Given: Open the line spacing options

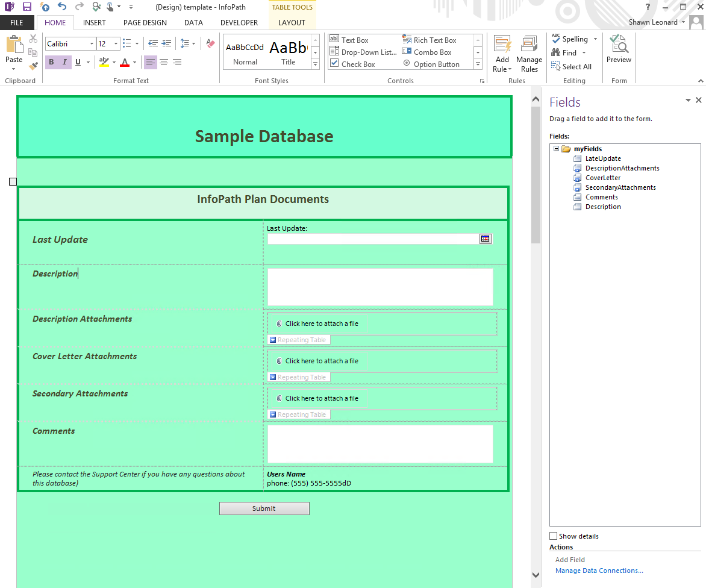Looking at the screenshot, I should (x=187, y=43).
